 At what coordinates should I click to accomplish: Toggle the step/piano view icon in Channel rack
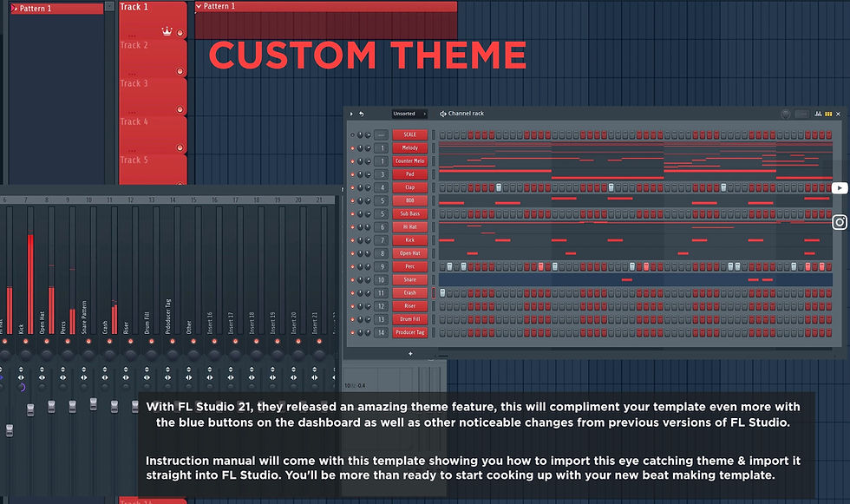[828, 114]
